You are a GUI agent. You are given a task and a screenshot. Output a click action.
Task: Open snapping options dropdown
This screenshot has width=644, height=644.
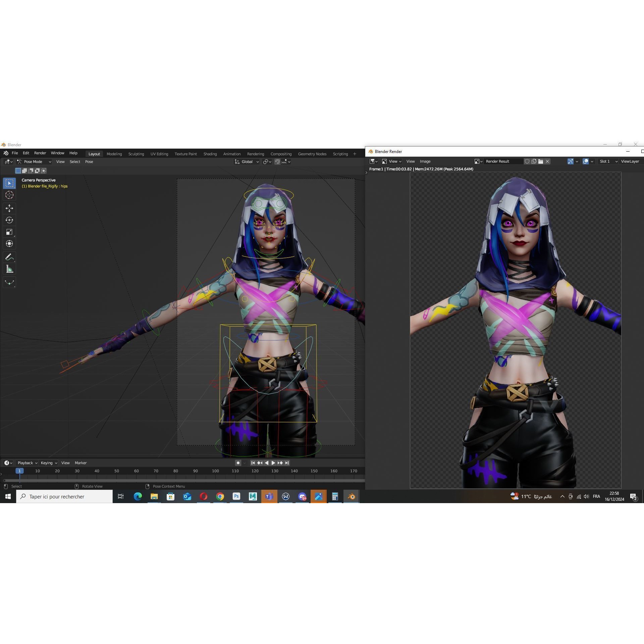pos(286,162)
